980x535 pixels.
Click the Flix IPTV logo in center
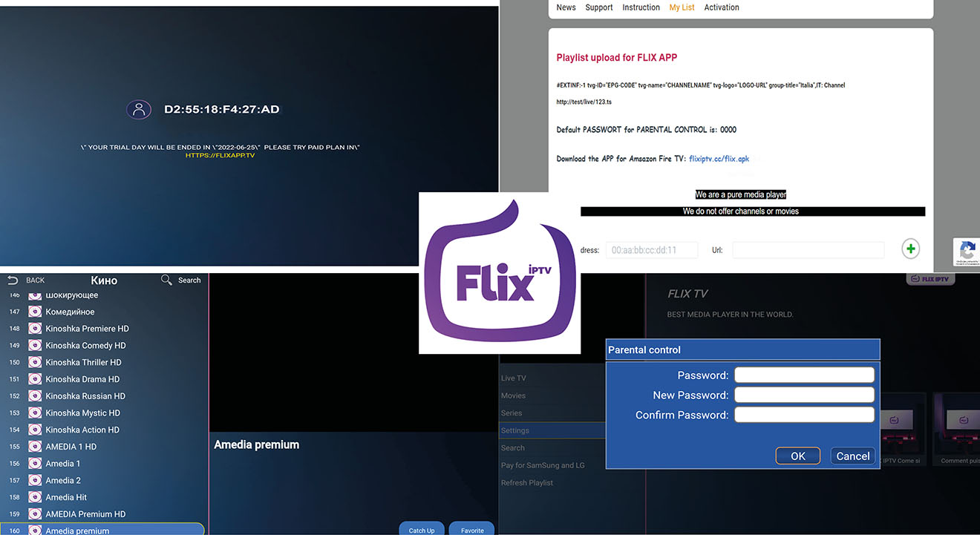[499, 272]
